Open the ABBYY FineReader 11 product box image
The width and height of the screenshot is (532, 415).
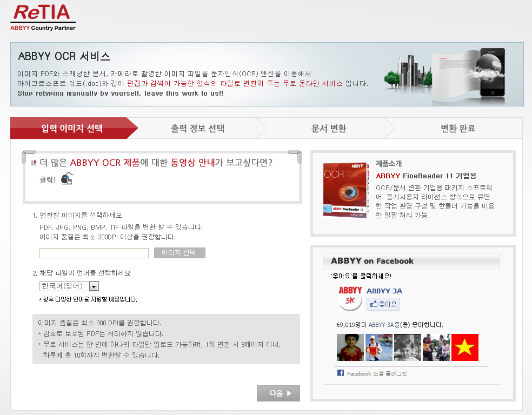click(345, 190)
